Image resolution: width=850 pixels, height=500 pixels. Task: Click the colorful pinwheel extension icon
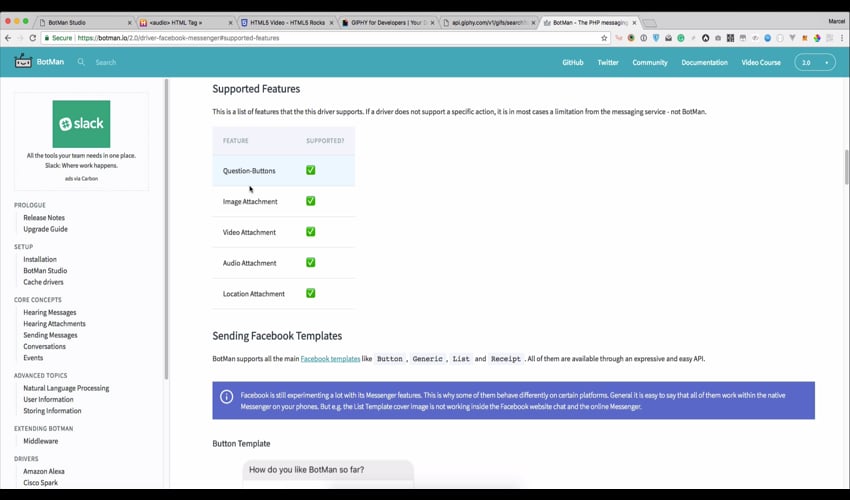point(817,38)
